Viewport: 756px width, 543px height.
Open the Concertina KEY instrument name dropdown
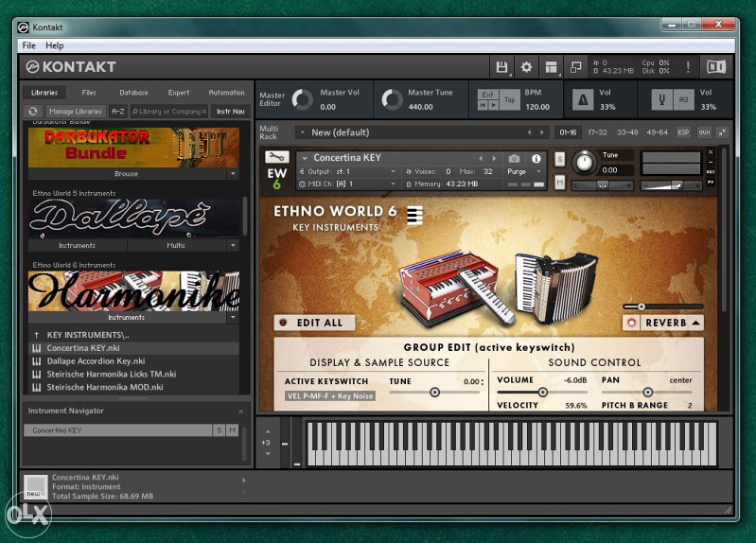click(x=305, y=158)
